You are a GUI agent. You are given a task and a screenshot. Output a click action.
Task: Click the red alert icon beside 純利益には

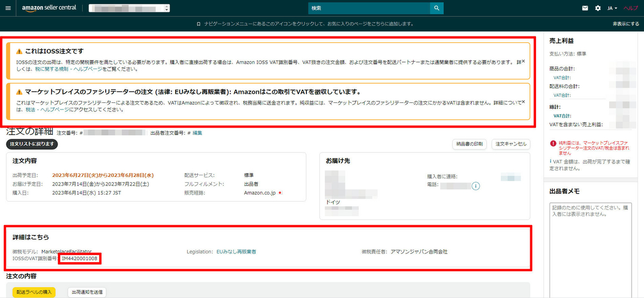(x=553, y=144)
